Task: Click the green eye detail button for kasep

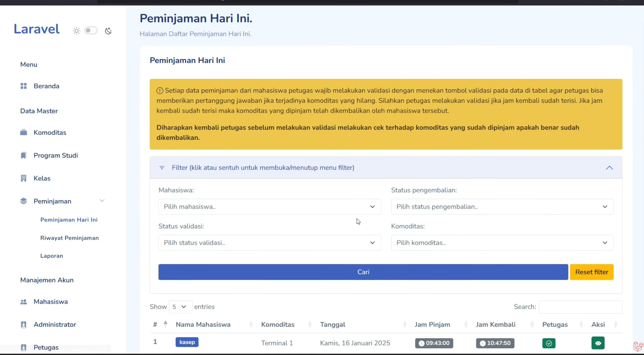Action: point(598,343)
